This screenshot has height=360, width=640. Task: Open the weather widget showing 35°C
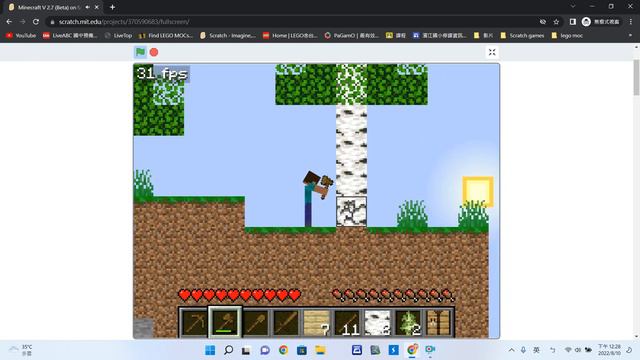[20, 350]
